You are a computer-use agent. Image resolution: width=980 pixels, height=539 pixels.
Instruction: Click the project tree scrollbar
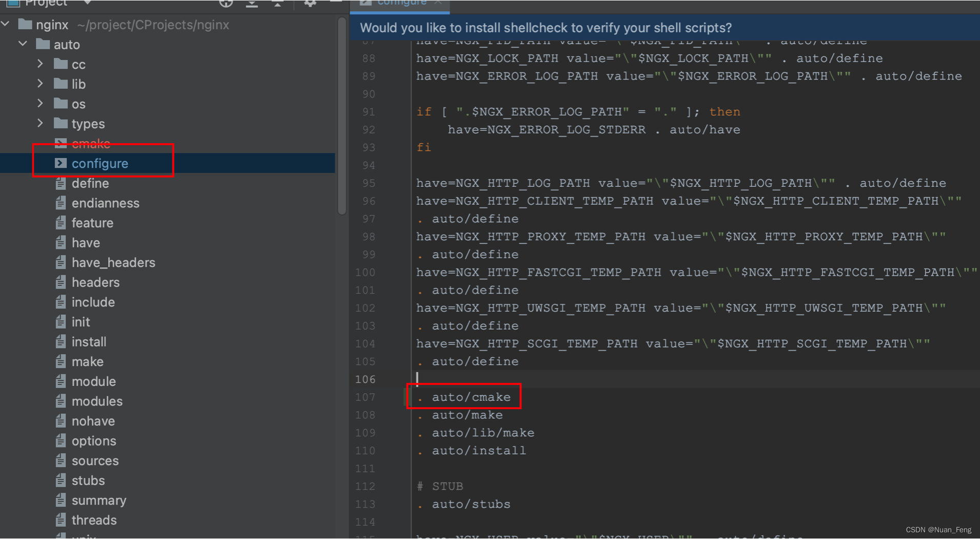342,115
